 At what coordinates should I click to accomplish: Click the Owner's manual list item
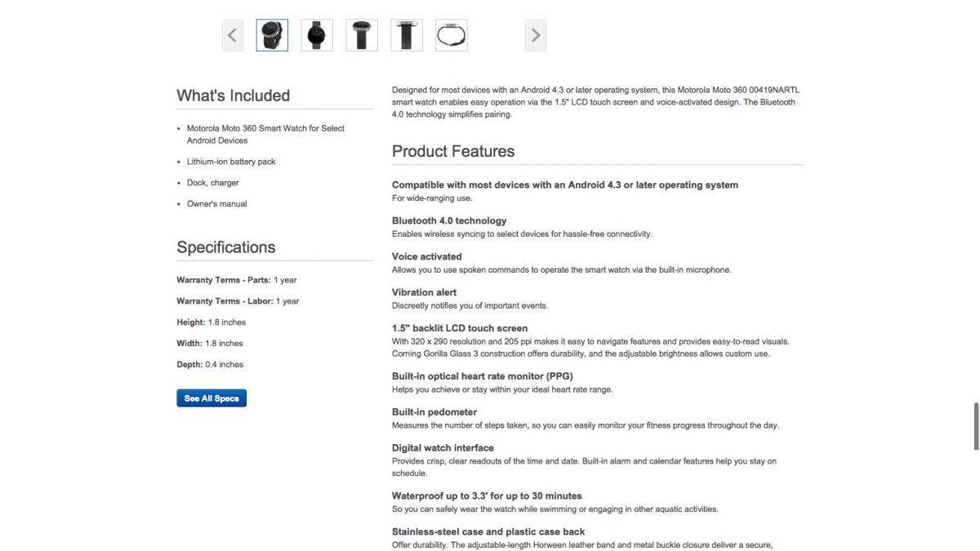pyautogui.click(x=216, y=204)
